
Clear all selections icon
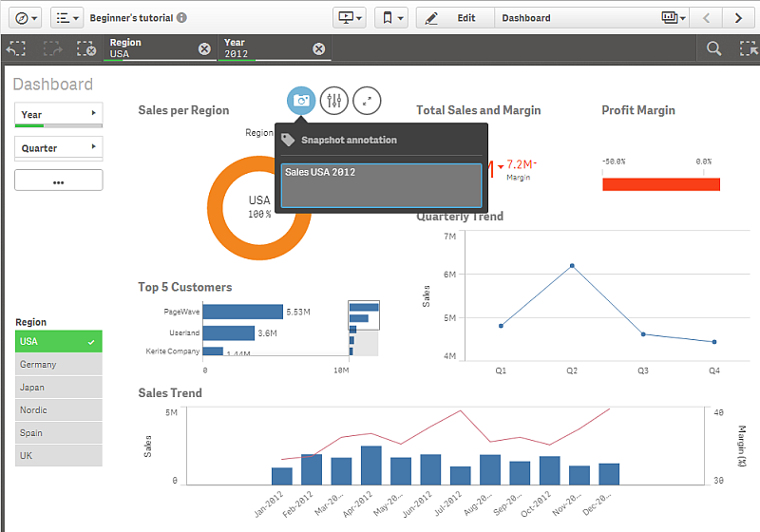pyautogui.click(x=85, y=48)
